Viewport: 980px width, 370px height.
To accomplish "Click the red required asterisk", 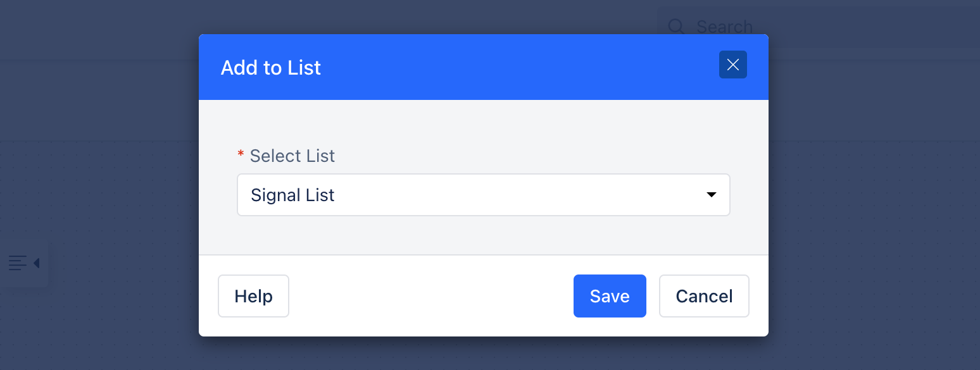I will pyautogui.click(x=241, y=155).
